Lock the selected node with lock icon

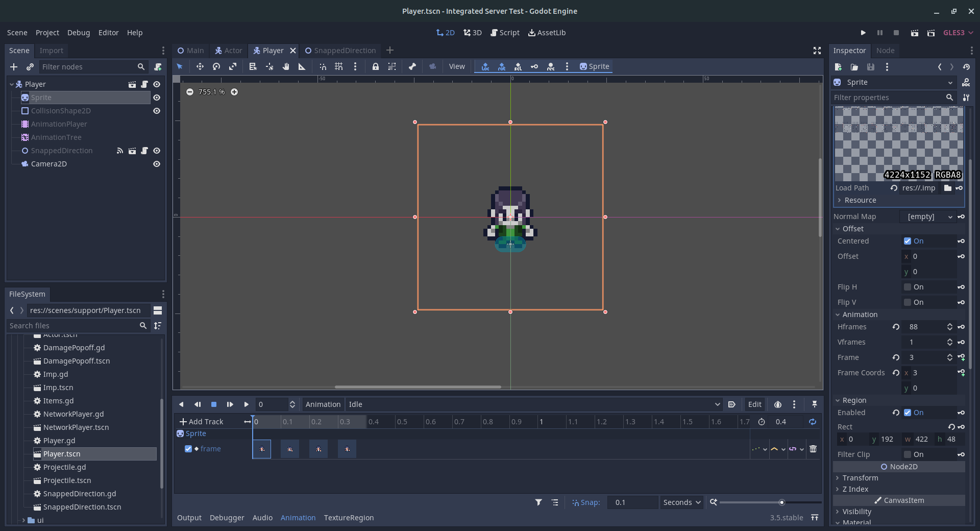pyautogui.click(x=376, y=66)
